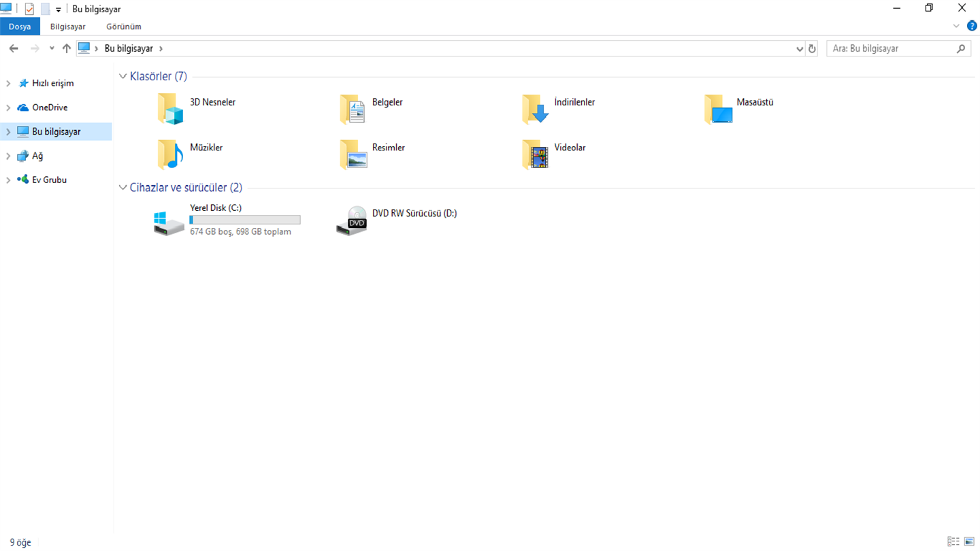Select the DVD RW Sürücüsü (D:) icon

pyautogui.click(x=352, y=221)
